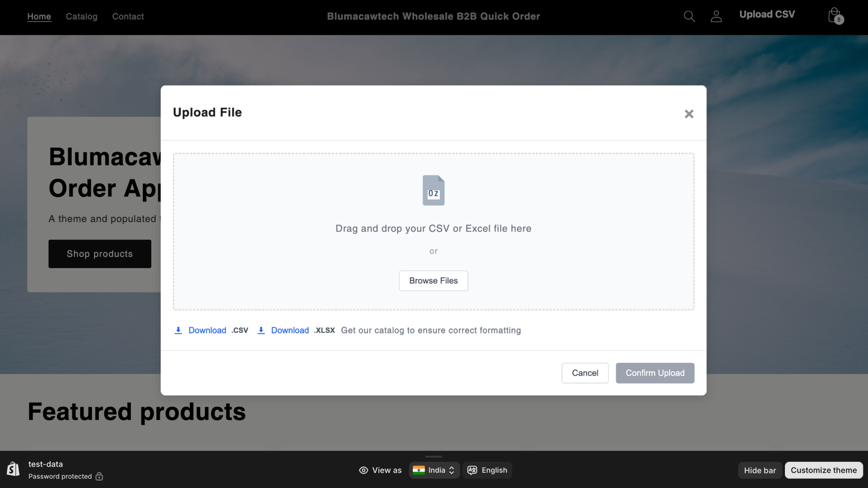The height and width of the screenshot is (488, 868).
Task: Open the search icon in header
Action: pos(689,16)
